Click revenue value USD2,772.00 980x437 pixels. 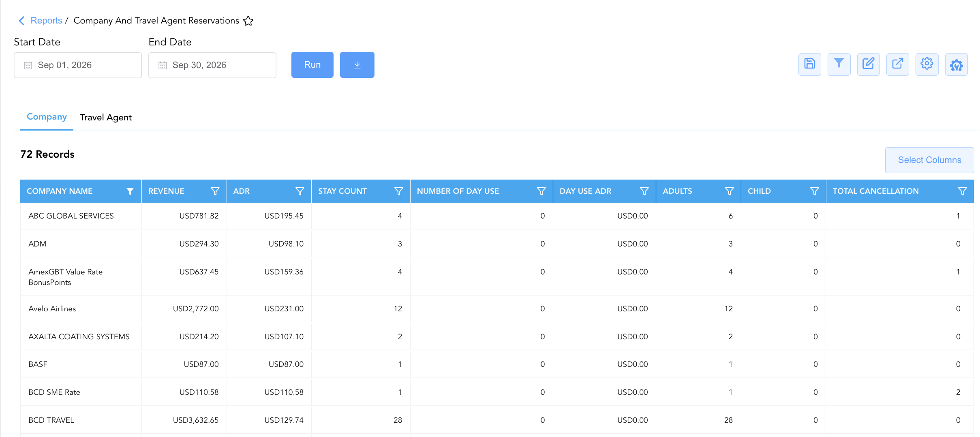[196, 309]
